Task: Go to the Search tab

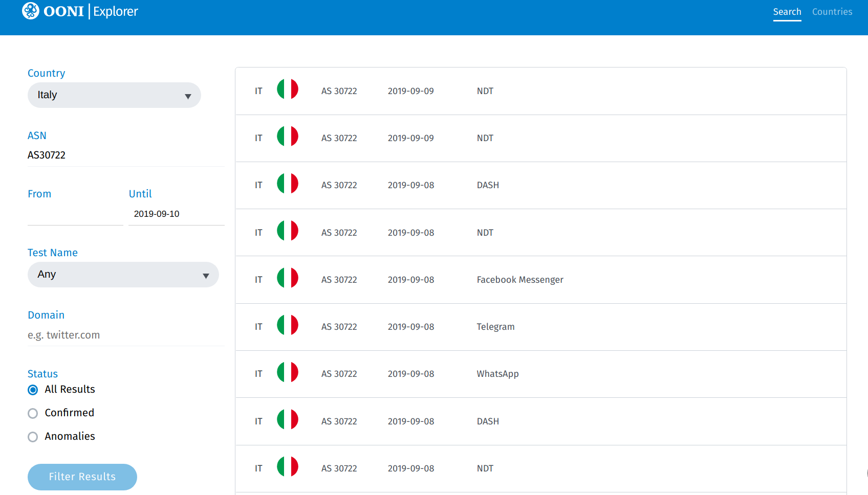Action: click(x=787, y=12)
